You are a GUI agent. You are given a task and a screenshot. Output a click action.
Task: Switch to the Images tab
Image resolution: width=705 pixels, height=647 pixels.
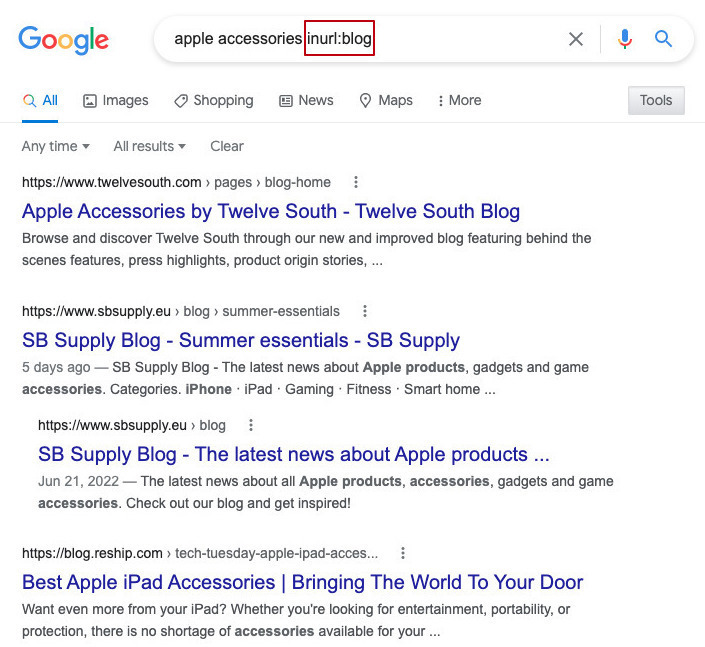[x=116, y=100]
